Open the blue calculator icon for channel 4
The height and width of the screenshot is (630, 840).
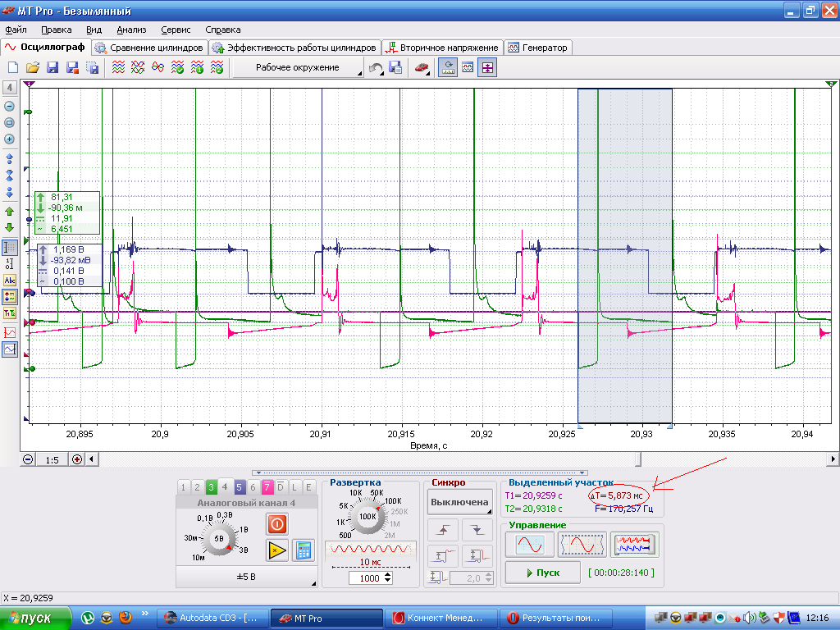[x=304, y=550]
